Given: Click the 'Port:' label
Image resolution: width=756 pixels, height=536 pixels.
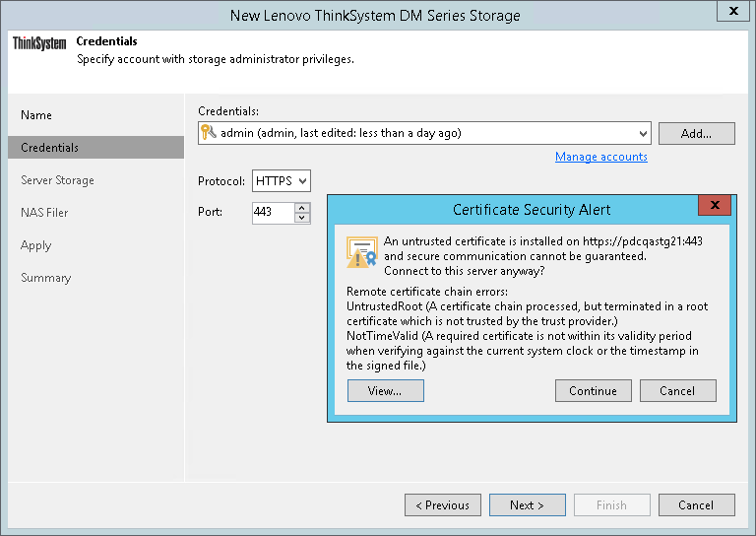Looking at the screenshot, I should click(211, 212).
